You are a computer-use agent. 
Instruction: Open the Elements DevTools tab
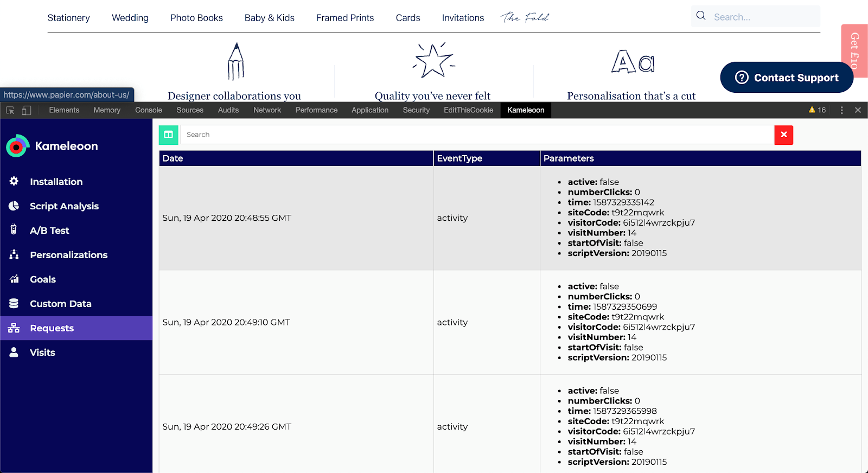[x=64, y=110]
